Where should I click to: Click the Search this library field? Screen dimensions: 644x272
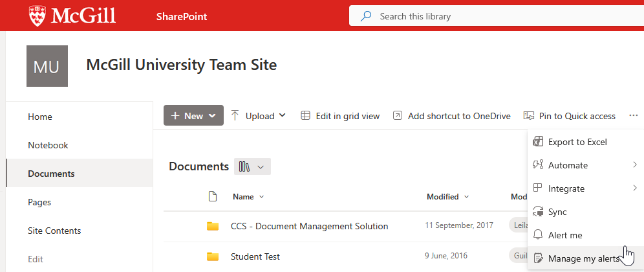pos(491,16)
